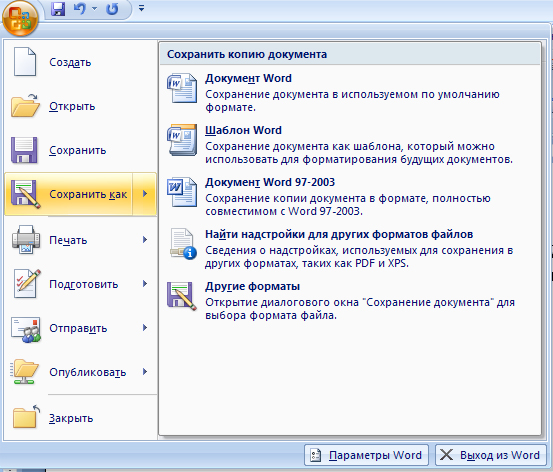The image size is (553, 472).
Task: Click the blank page icon beside Создать
Action: tap(25, 62)
